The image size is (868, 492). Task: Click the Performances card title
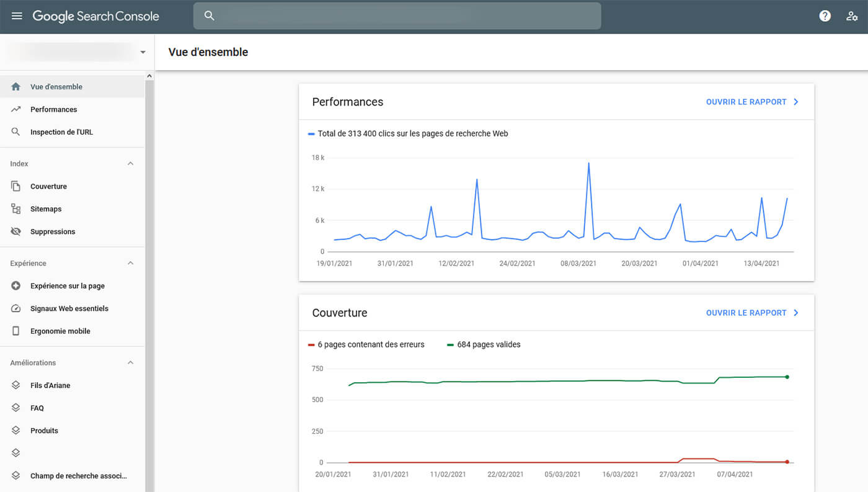coord(348,102)
